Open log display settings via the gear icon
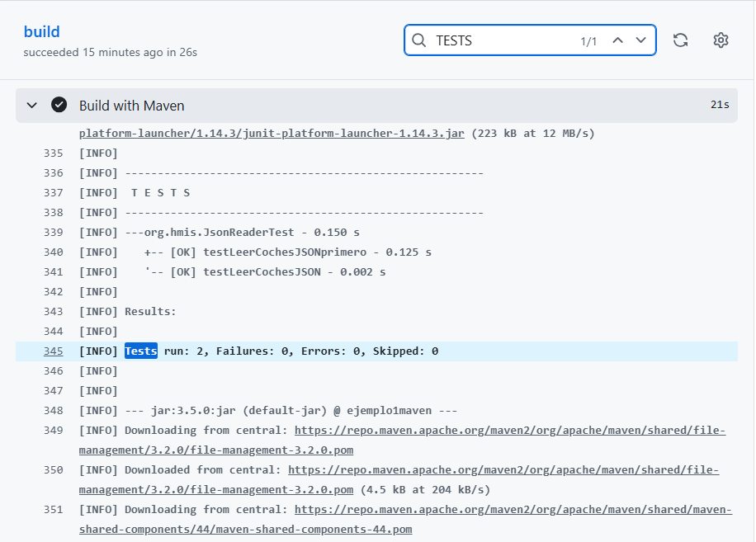 (720, 40)
